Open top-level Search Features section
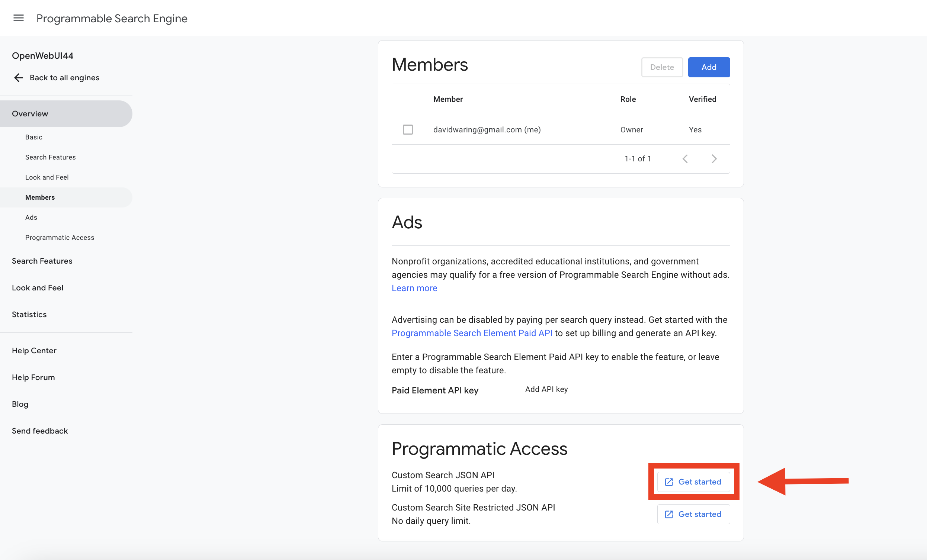Image resolution: width=927 pixels, height=560 pixels. 42,261
